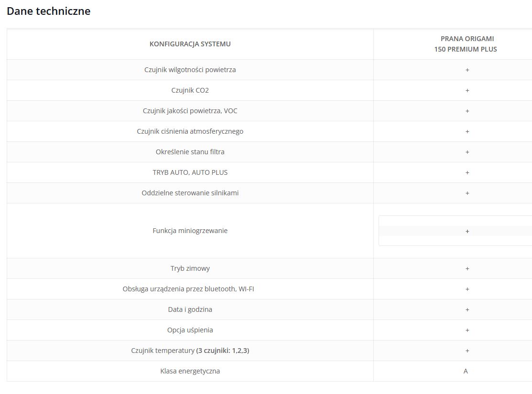The height and width of the screenshot is (394, 532).
Task: Select the 'Klasa energetyczna' row label
Action: point(190,371)
